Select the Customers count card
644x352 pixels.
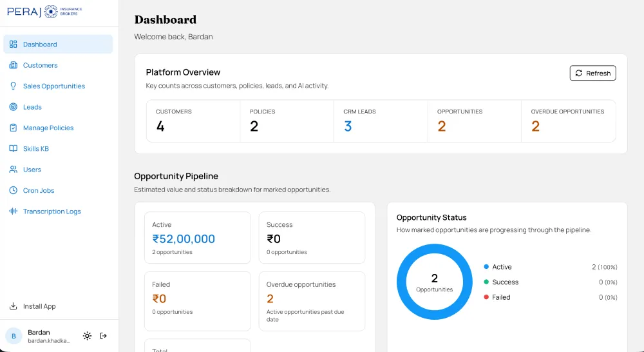(x=193, y=121)
